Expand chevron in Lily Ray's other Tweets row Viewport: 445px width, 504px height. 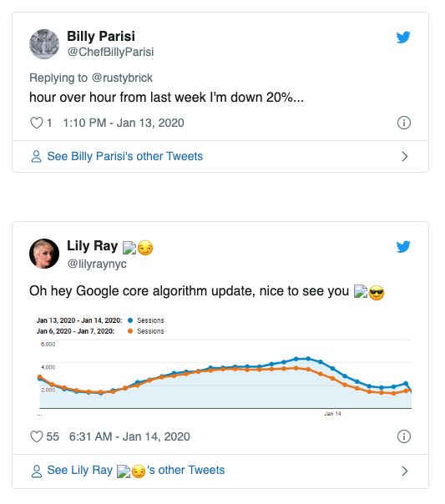405,471
